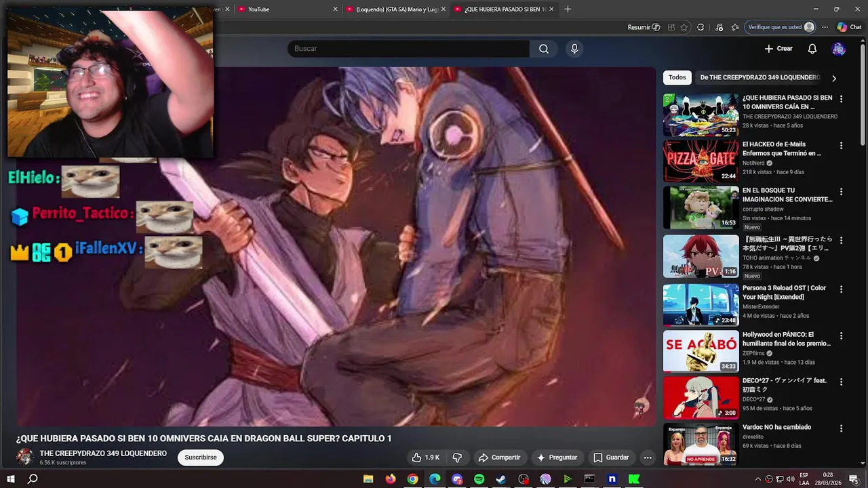Image resolution: width=868 pixels, height=488 pixels.
Task: Open browser extensions puzzle icon
Action: 701,27
